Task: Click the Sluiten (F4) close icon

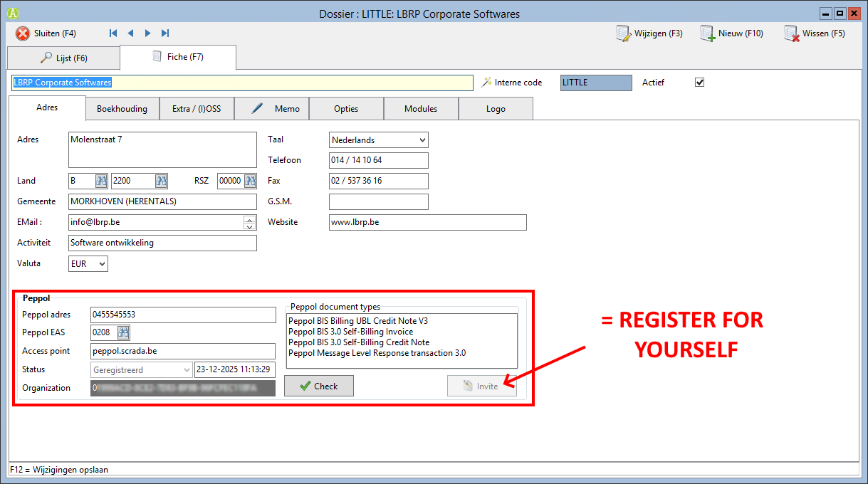Action: 23,33
